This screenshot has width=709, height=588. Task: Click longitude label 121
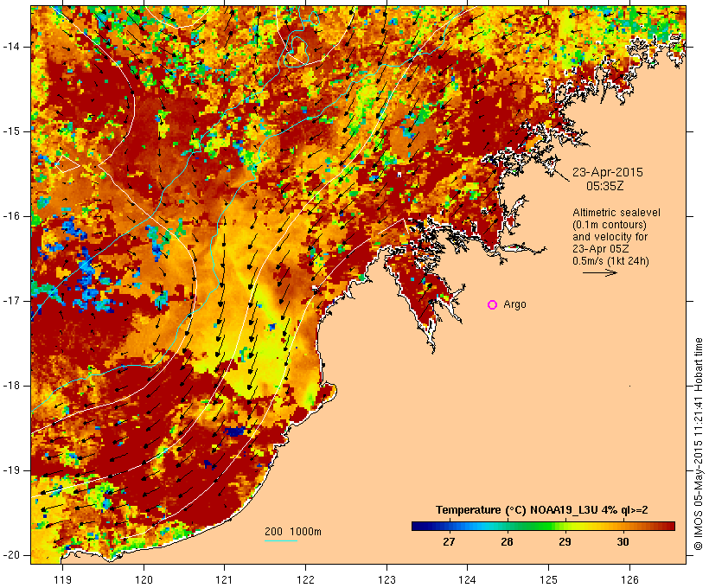(x=224, y=580)
